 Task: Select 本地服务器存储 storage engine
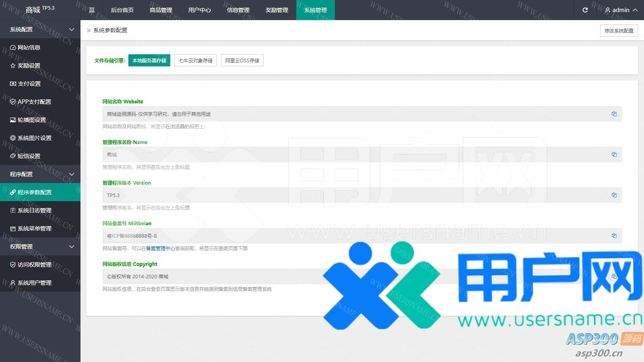pos(149,60)
